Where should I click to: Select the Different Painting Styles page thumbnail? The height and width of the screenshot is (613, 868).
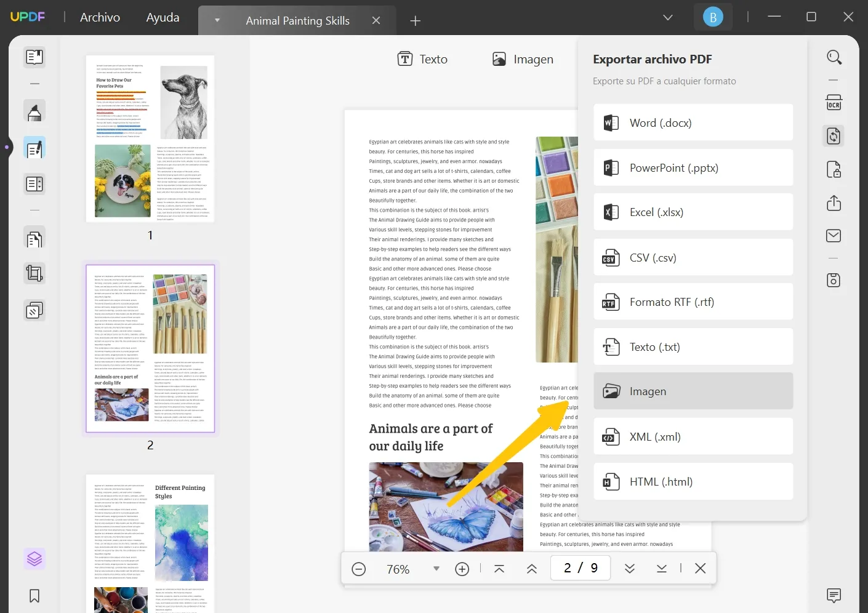tap(150, 543)
